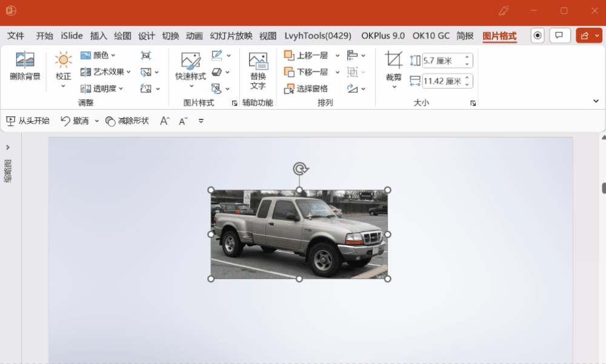Click the Compress Pictures icon
606x364 pixels.
(146, 56)
